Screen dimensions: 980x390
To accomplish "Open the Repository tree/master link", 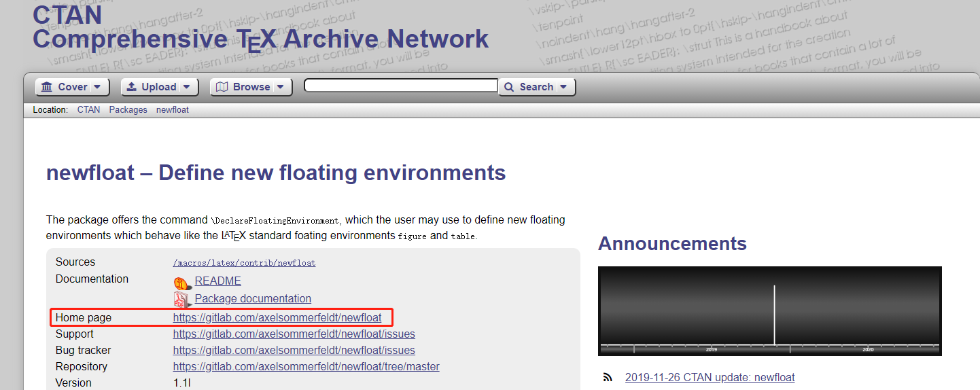I will click(x=307, y=366).
